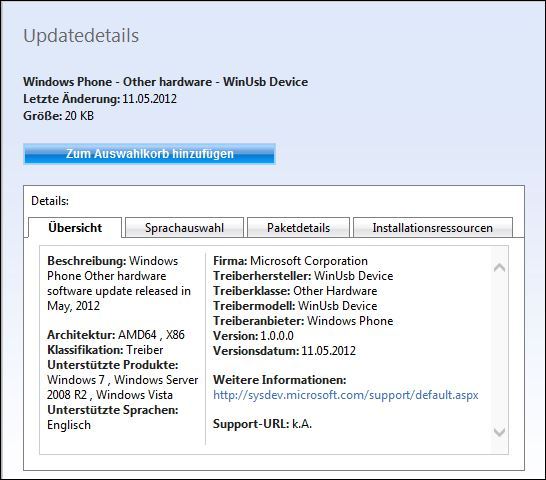Click the Updatedetails page heading

[x=81, y=36]
